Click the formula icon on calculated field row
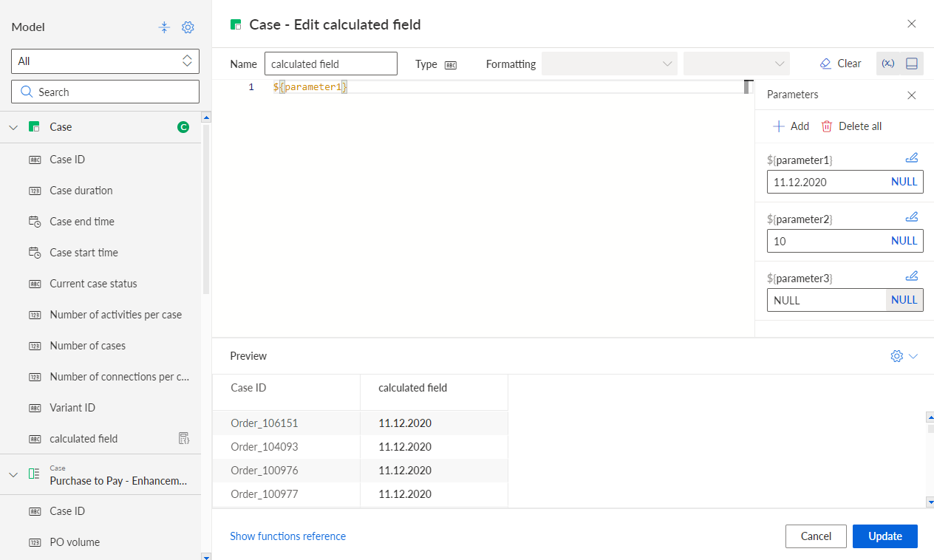The width and height of the screenshot is (934, 560). tap(184, 439)
